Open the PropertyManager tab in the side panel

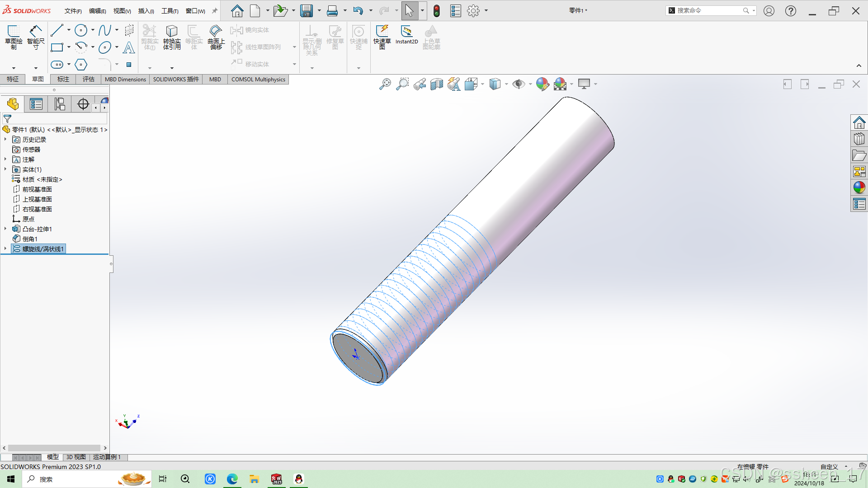pyautogui.click(x=36, y=104)
